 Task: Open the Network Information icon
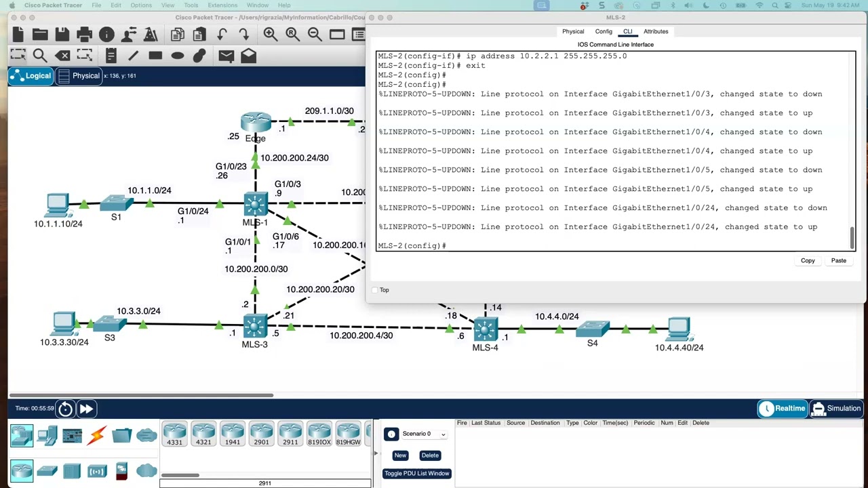[106, 34]
